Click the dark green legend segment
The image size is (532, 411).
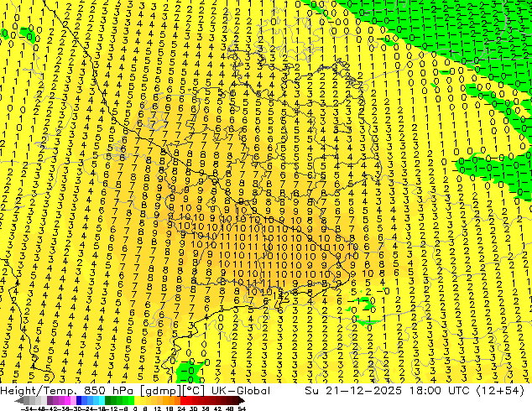108,401
